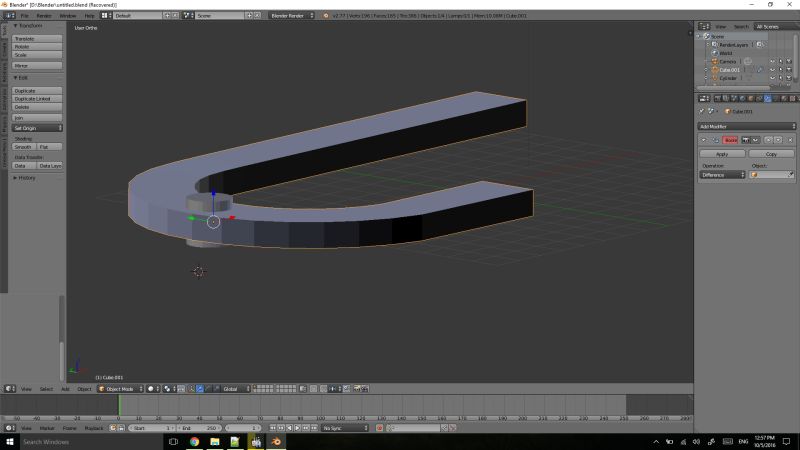Screen dimensions: 800x450
Task: Open the Object Mode selector
Action: (120, 389)
